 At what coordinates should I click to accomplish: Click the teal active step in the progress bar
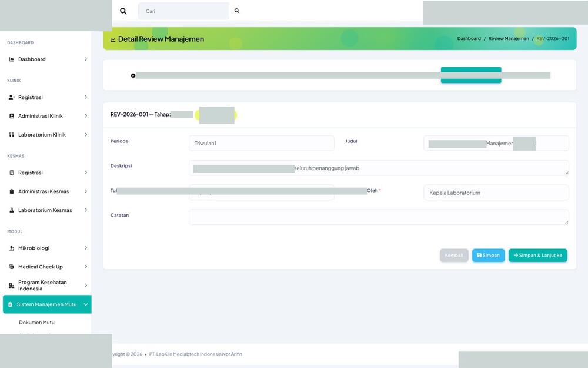tap(471, 75)
